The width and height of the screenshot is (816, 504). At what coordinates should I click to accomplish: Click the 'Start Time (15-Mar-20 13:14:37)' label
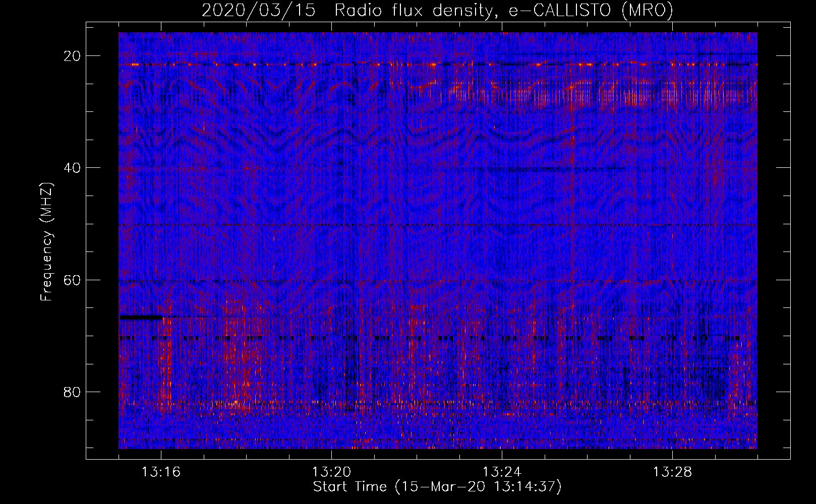[x=437, y=487]
